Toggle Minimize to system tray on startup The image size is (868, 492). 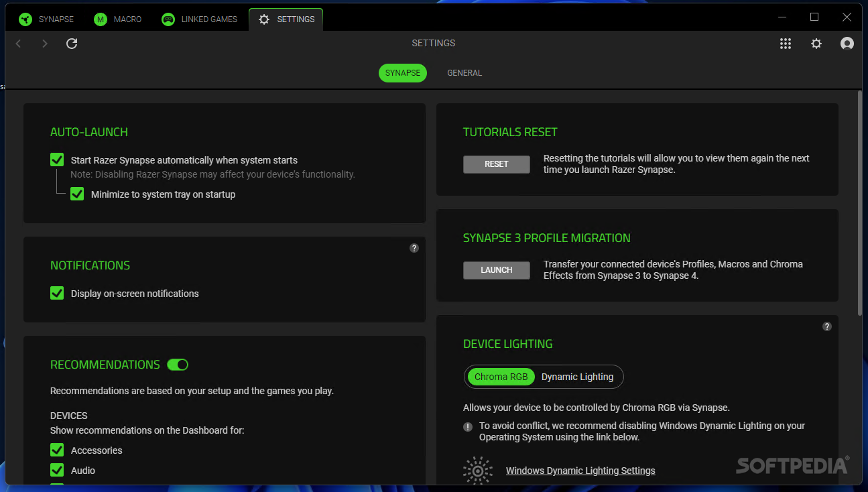tap(77, 194)
